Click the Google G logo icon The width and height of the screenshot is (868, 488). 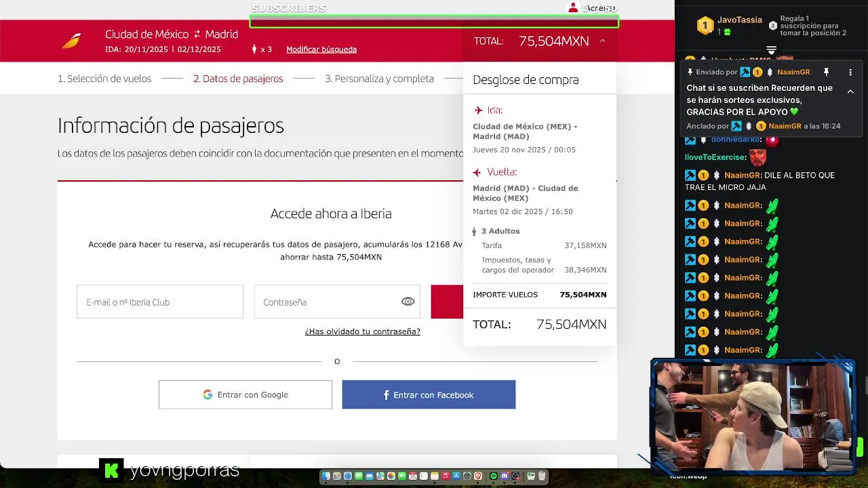[x=208, y=394]
